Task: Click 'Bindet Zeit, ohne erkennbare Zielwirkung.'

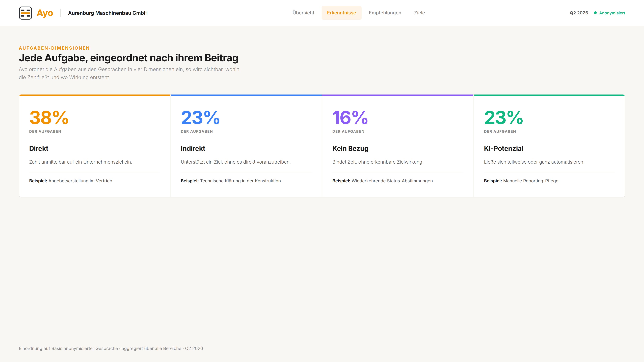Action: (x=378, y=162)
